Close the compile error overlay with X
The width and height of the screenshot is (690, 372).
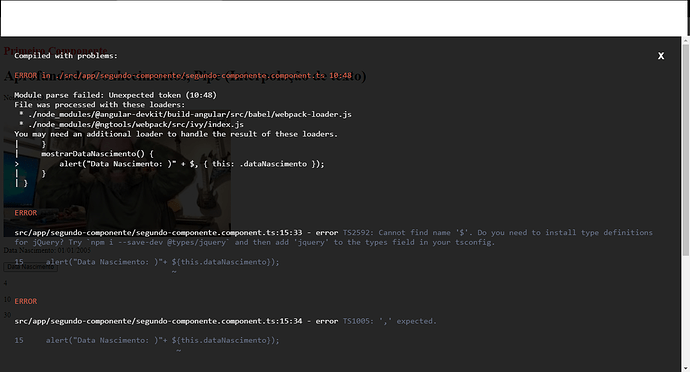(661, 56)
